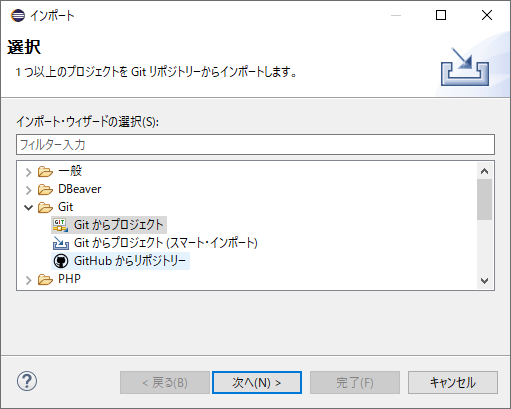This screenshot has height=409, width=511.
Task: Collapse the Git tree node
Action: coord(29,208)
